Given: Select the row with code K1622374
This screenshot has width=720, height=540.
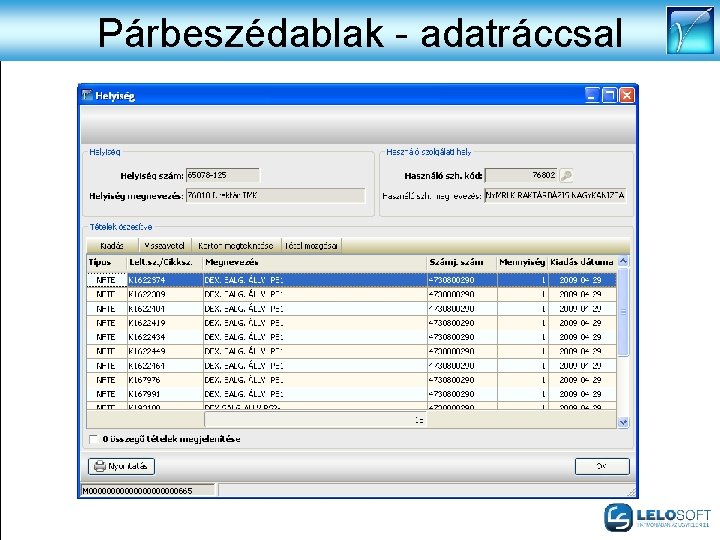Looking at the screenshot, I should (x=351, y=280).
